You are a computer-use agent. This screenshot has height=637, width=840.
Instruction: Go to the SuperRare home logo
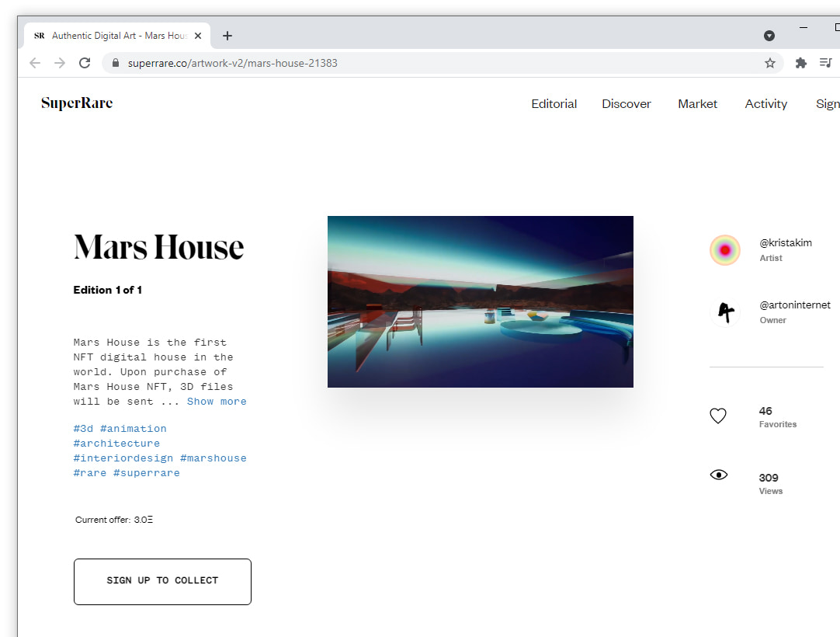pos(77,103)
